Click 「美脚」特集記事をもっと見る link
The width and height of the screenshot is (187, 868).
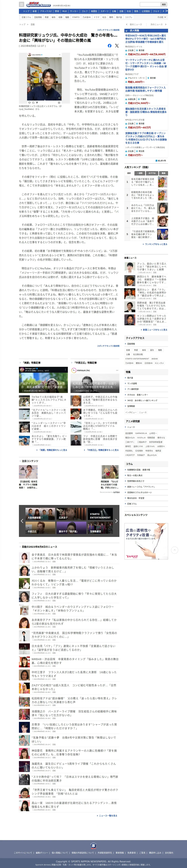(52, 450)
